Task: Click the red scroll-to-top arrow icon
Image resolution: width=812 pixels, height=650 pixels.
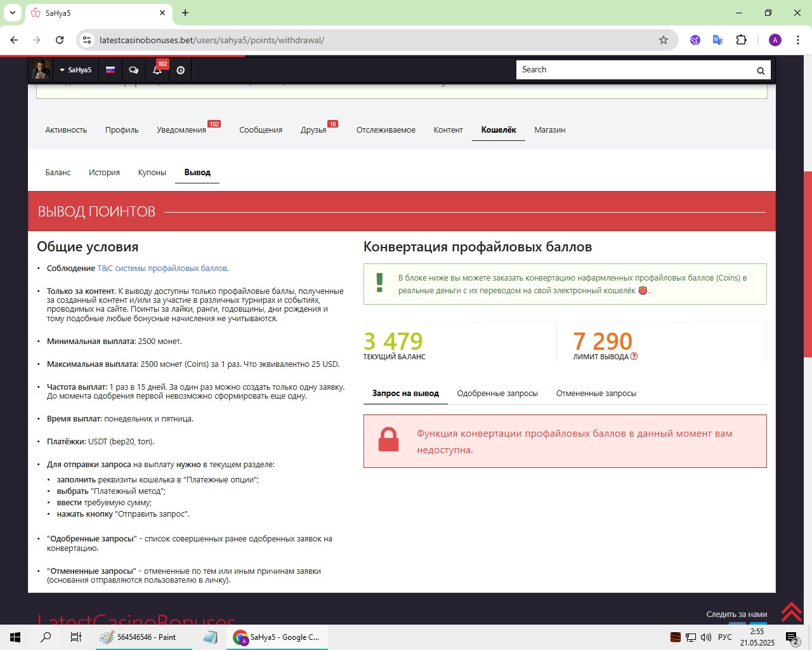Action: tap(791, 612)
